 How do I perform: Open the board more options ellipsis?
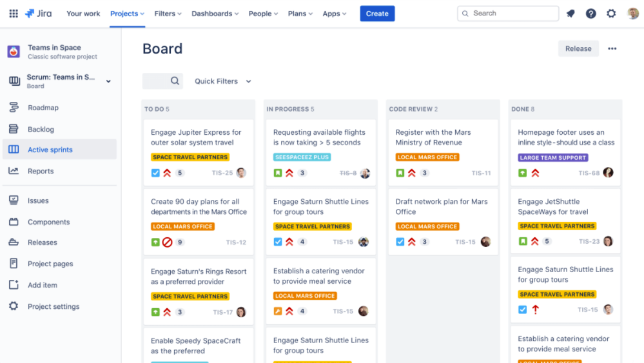612,48
